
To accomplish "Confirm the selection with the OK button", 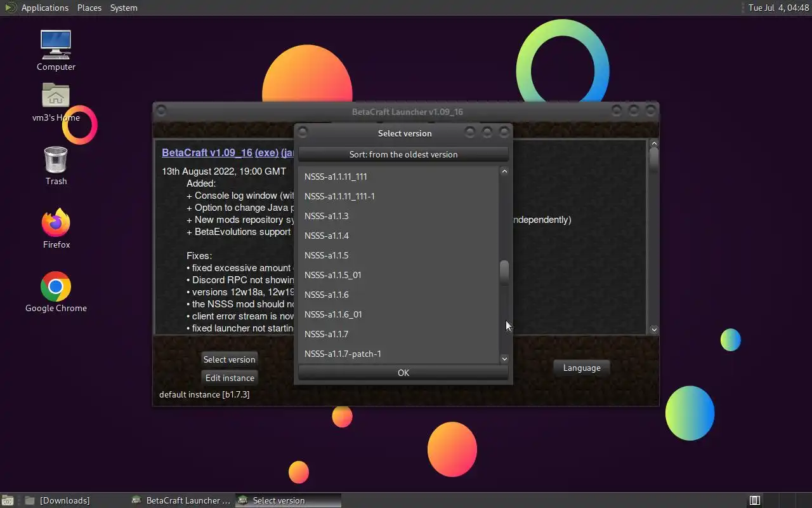I will point(403,373).
